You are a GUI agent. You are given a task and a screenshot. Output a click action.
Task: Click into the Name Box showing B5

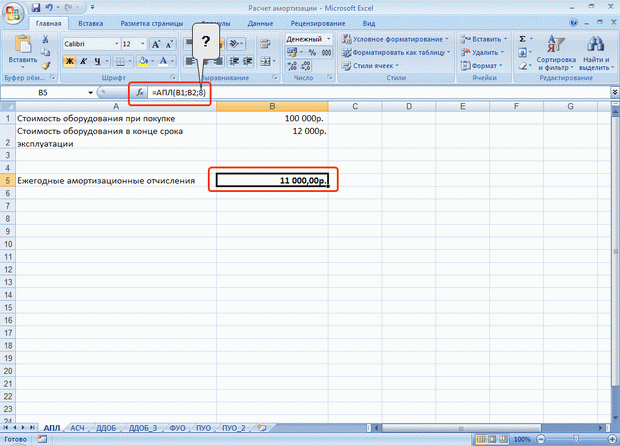43,93
